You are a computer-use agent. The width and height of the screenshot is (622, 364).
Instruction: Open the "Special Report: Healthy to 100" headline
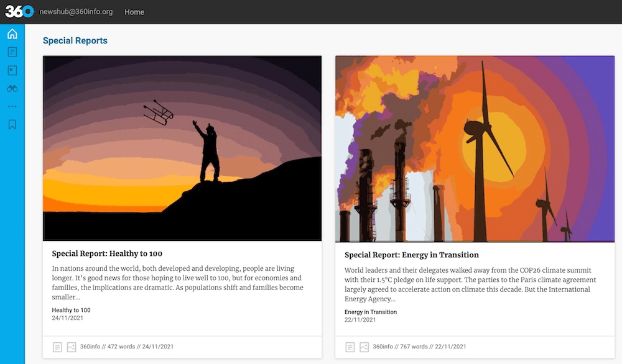(107, 253)
